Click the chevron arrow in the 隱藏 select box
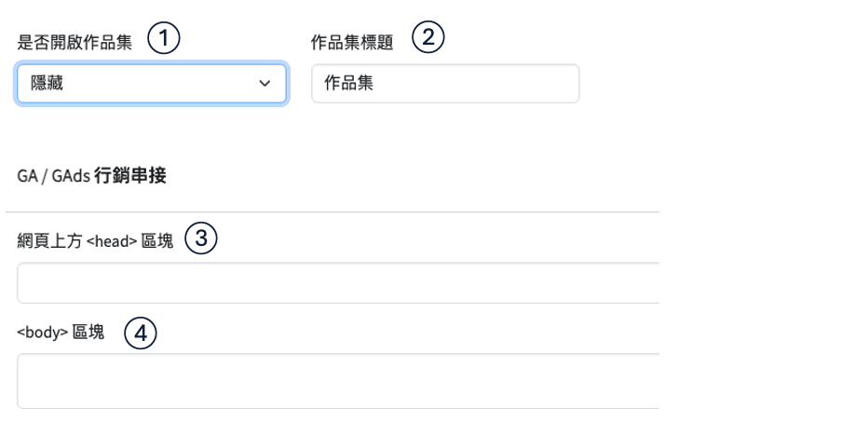This screenshot has width=868, height=435. (264, 84)
